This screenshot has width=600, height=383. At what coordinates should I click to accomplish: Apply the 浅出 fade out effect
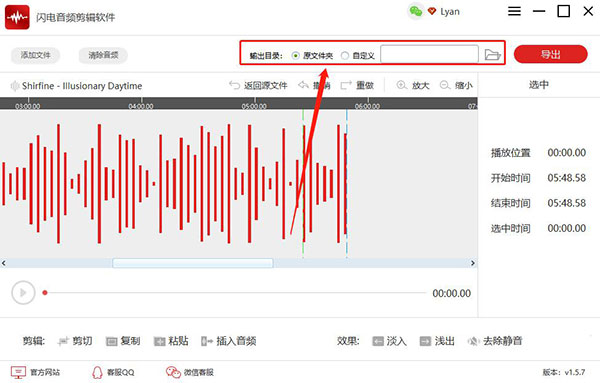pyautogui.click(x=437, y=341)
